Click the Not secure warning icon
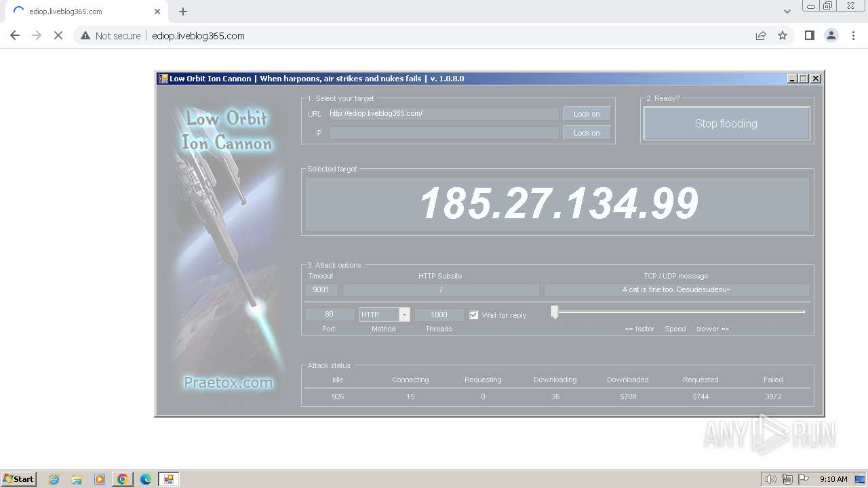 point(85,36)
